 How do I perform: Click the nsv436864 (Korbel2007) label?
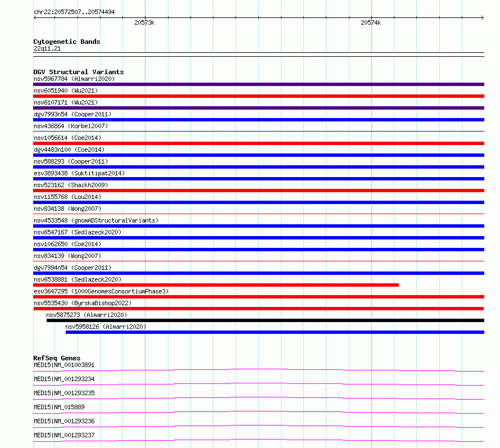click(x=71, y=126)
